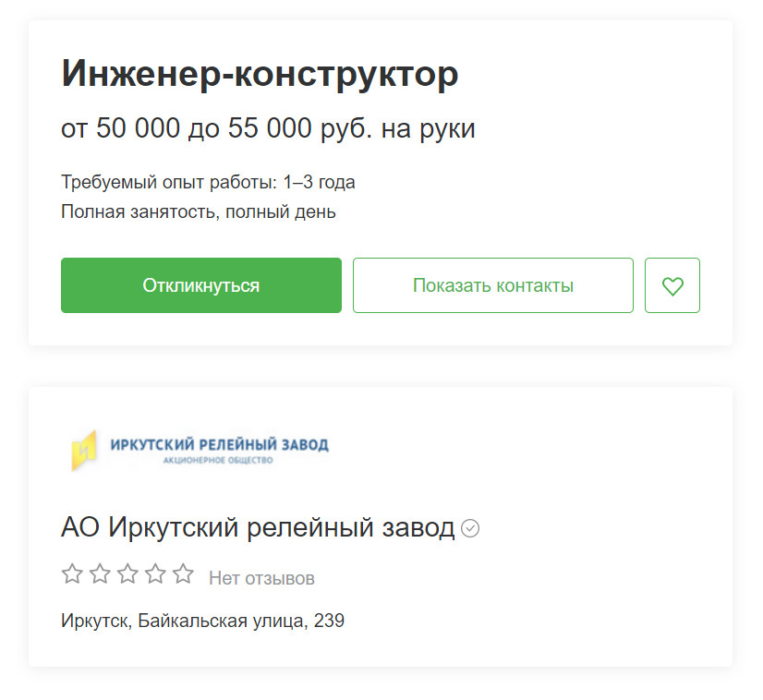The height and width of the screenshot is (700, 763).
Task: Add vacancy to favorites with heart icon
Action: (672, 285)
